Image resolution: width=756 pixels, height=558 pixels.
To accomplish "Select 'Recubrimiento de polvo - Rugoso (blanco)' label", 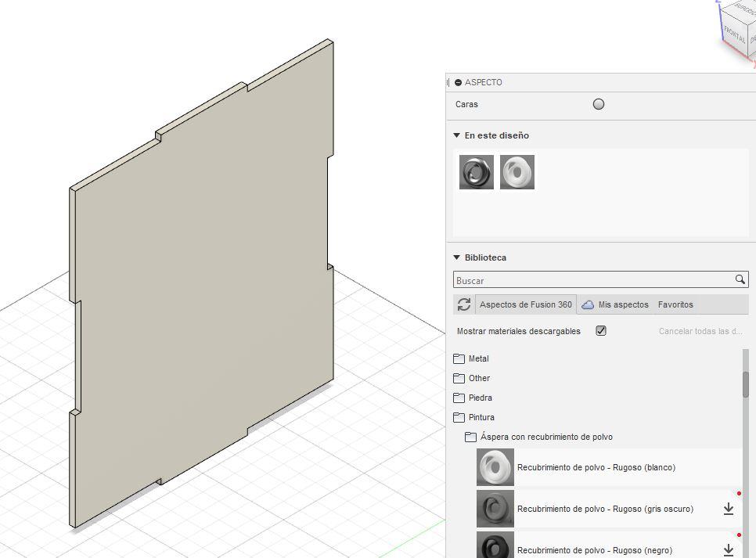I will [596, 467].
